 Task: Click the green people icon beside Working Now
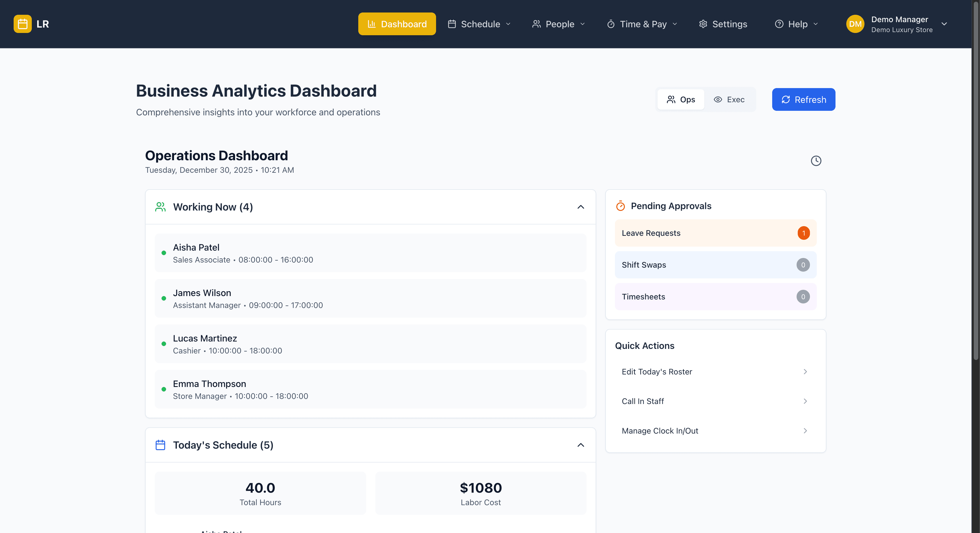point(160,207)
